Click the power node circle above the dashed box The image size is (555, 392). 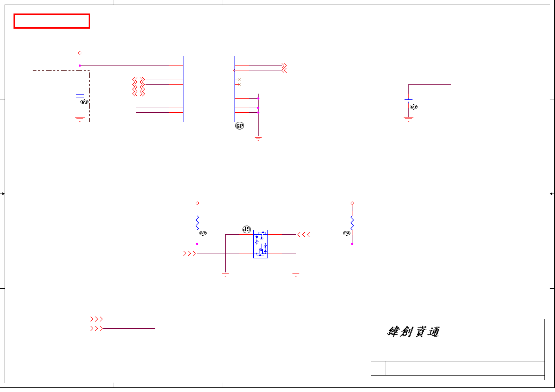pyautogui.click(x=80, y=53)
